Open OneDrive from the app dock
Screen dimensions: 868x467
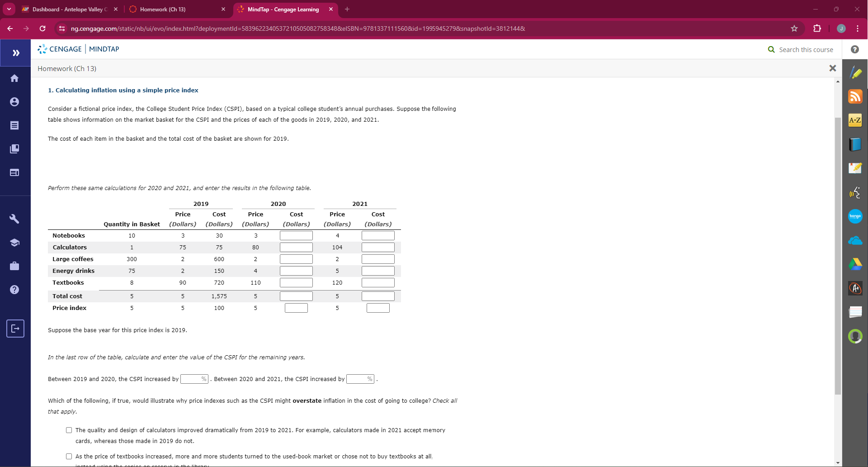(855, 240)
